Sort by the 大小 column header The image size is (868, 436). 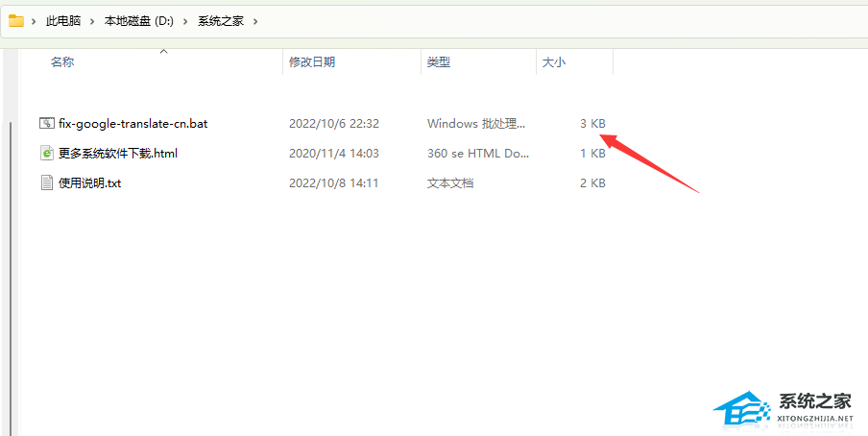tap(554, 61)
